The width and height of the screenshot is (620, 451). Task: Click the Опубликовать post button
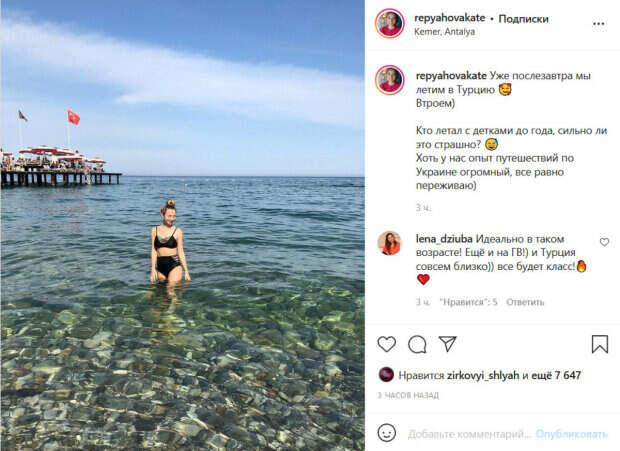click(571, 434)
